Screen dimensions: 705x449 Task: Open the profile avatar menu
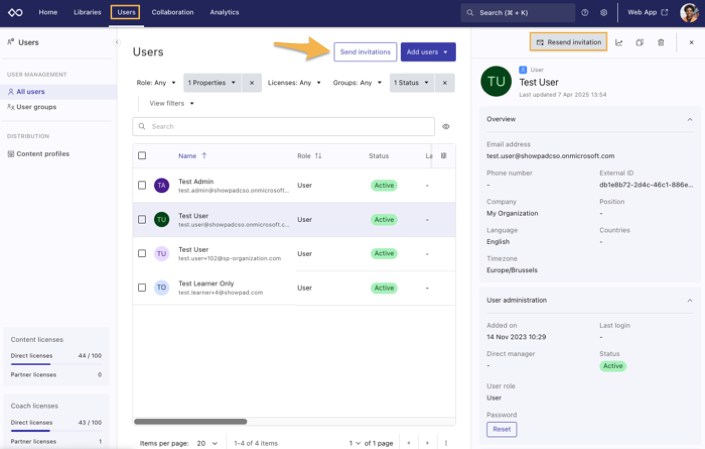[x=689, y=13]
